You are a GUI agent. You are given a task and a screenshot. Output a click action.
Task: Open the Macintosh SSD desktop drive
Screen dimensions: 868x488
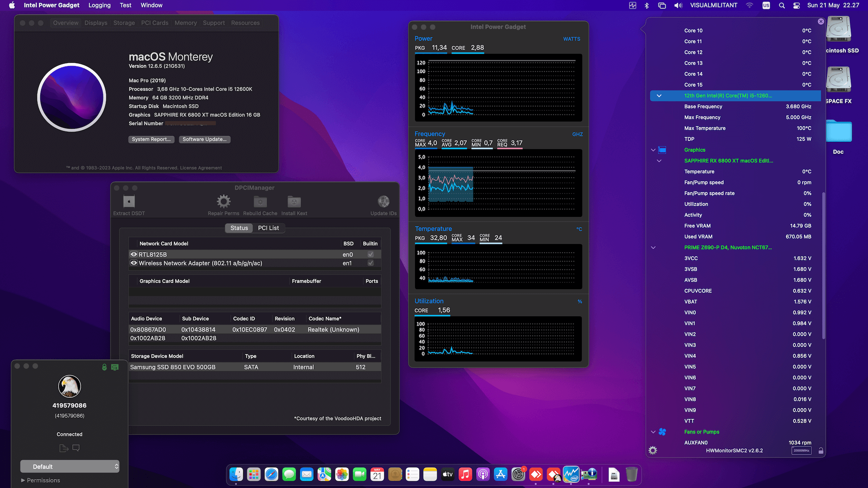(x=839, y=29)
